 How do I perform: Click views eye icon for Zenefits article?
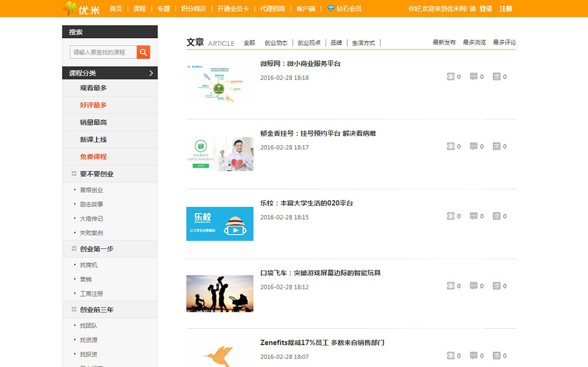click(450, 356)
